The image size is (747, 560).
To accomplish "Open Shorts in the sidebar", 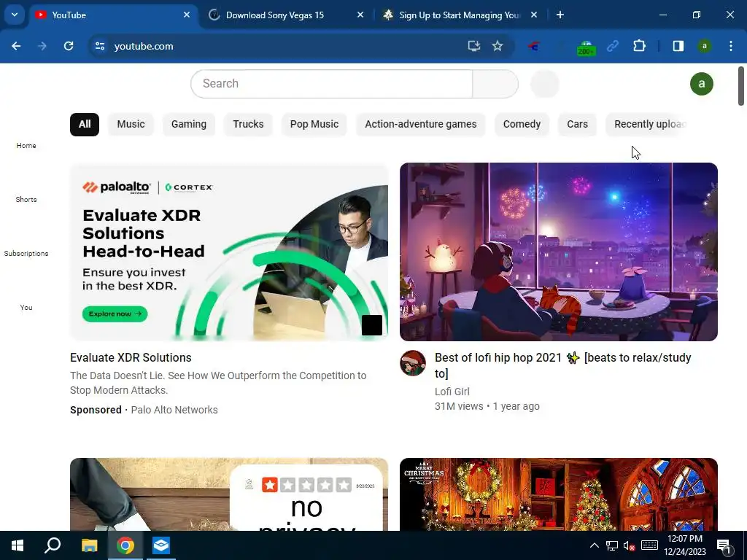I will coord(26,200).
